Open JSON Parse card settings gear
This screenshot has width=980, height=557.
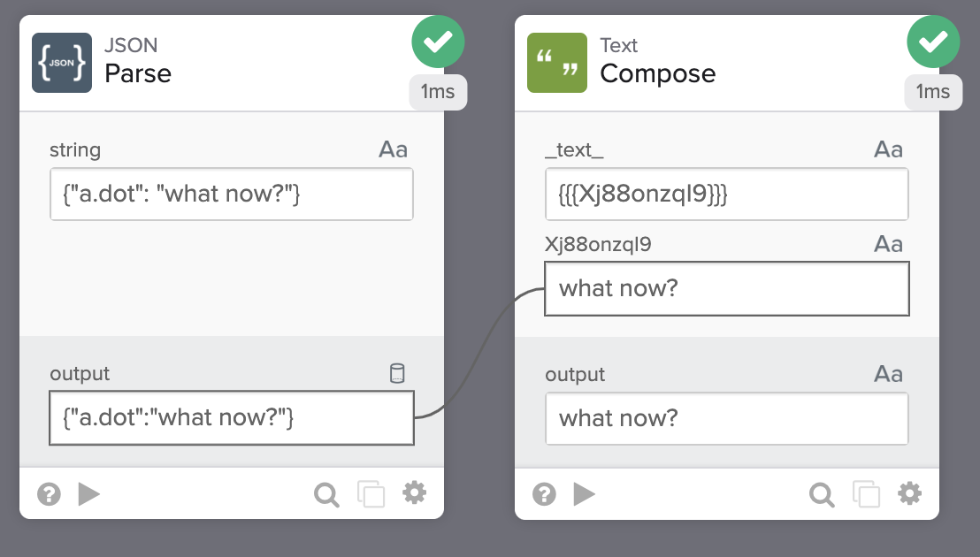414,493
